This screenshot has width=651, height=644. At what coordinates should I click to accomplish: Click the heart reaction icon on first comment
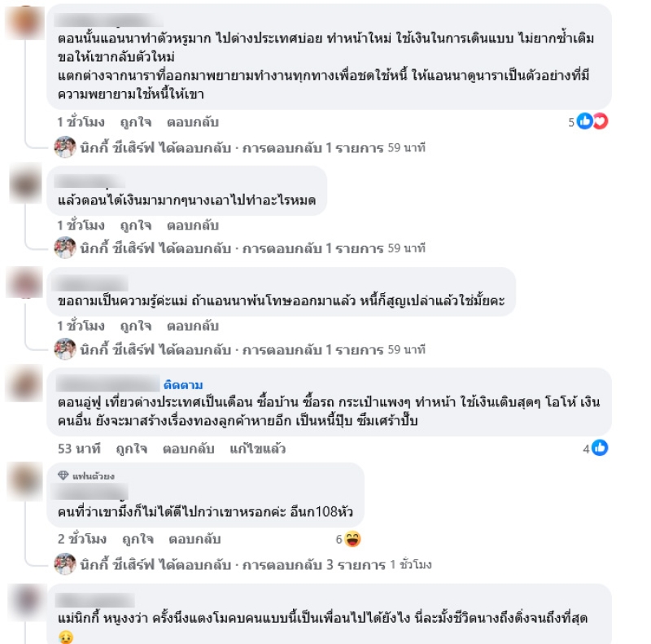pos(600,121)
